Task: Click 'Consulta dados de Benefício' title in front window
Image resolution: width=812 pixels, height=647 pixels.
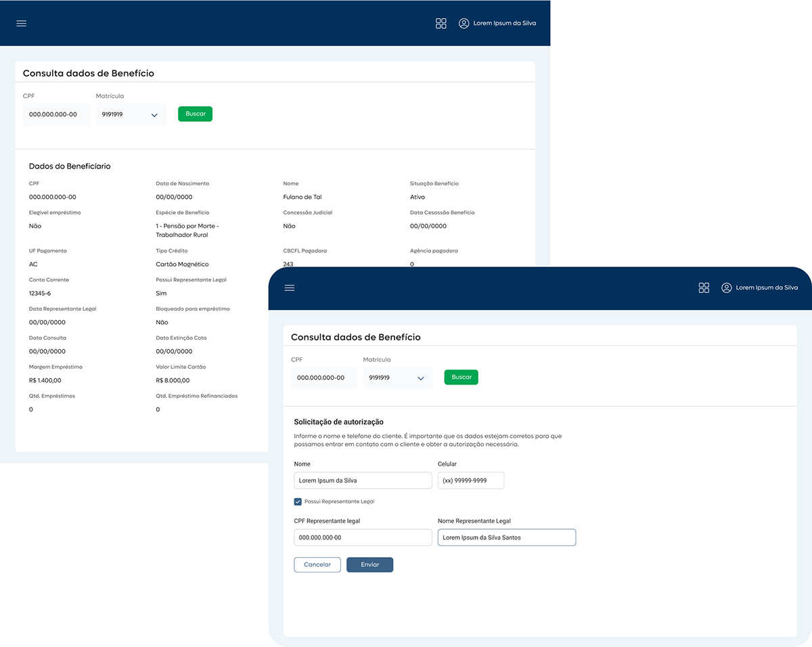Action: pyautogui.click(x=356, y=336)
